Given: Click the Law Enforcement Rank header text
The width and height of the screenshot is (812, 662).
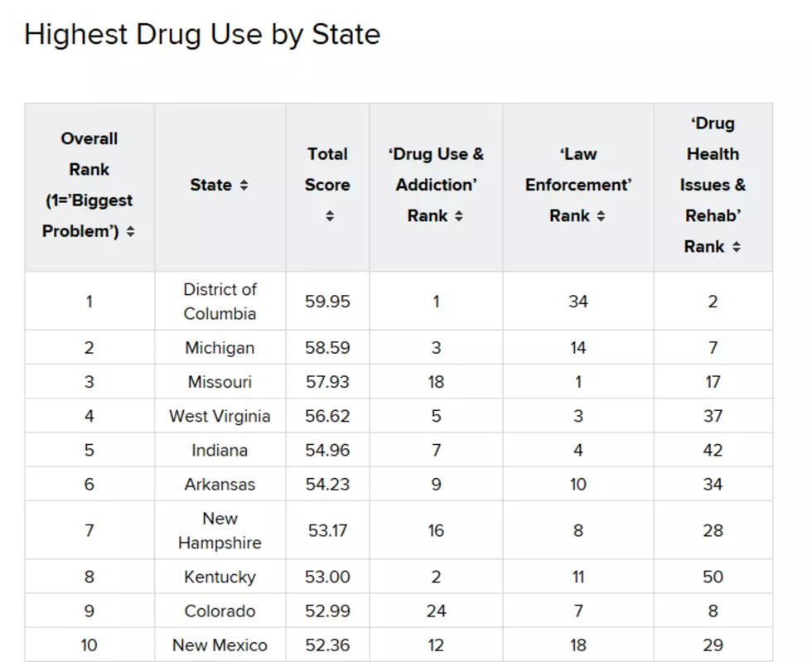Looking at the screenshot, I should point(578,185).
